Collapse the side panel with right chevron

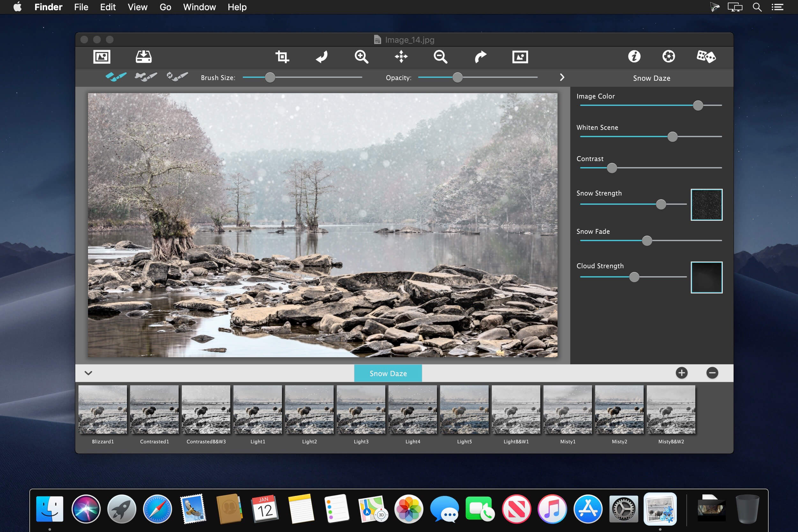coord(562,78)
